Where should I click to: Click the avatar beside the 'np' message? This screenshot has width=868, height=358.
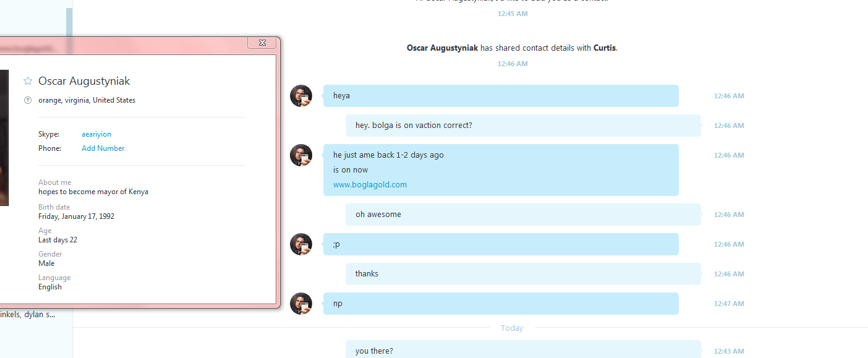coord(301,304)
